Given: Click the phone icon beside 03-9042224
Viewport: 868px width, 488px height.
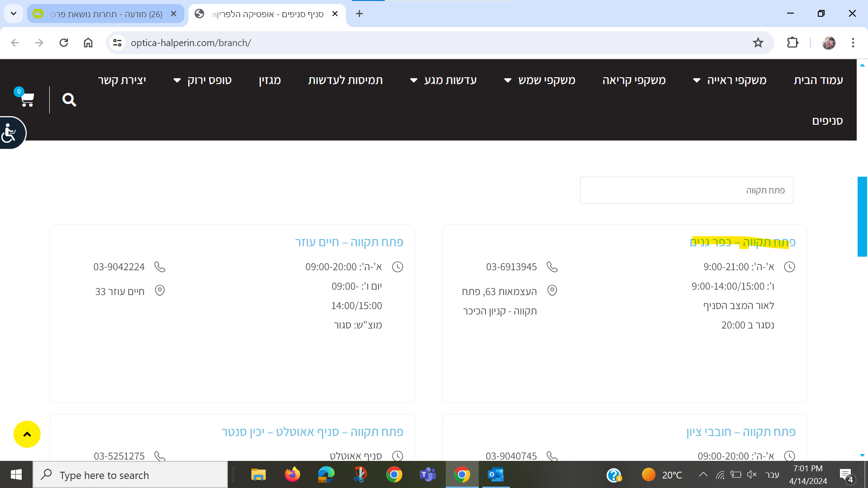Looking at the screenshot, I should point(160,267).
